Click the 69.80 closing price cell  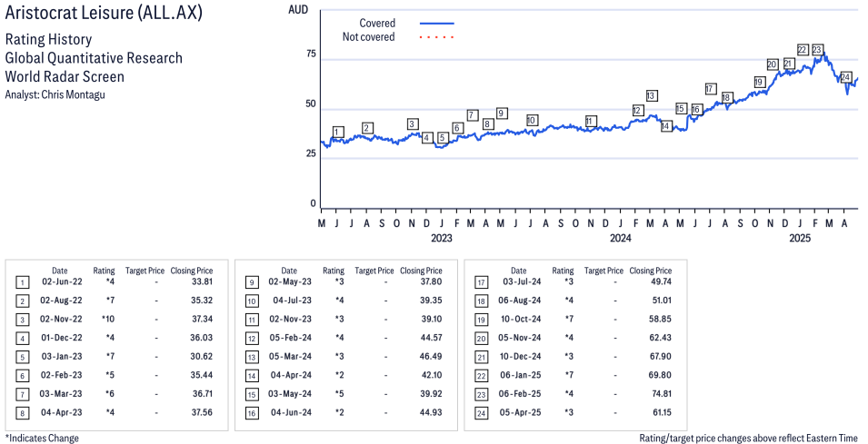pyautogui.click(x=661, y=375)
